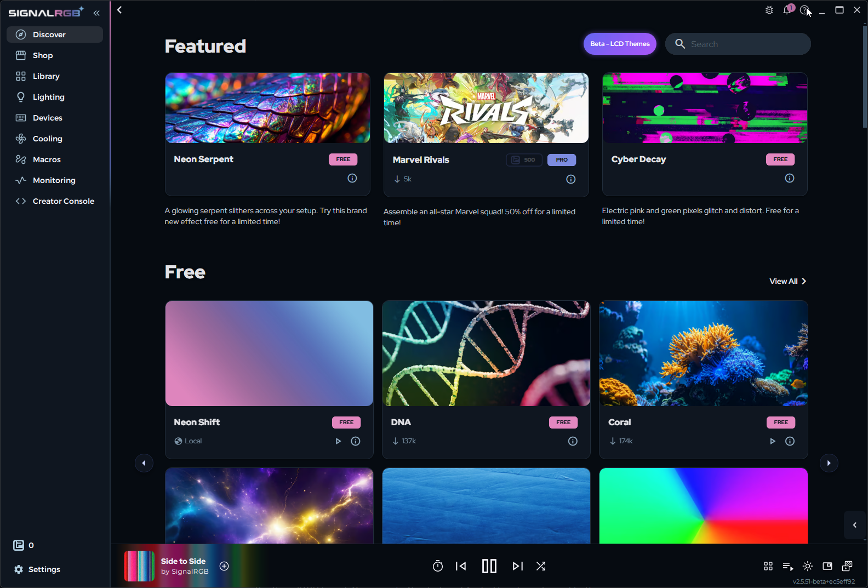Open the Cooling section
The width and height of the screenshot is (868, 588).
coord(55,139)
